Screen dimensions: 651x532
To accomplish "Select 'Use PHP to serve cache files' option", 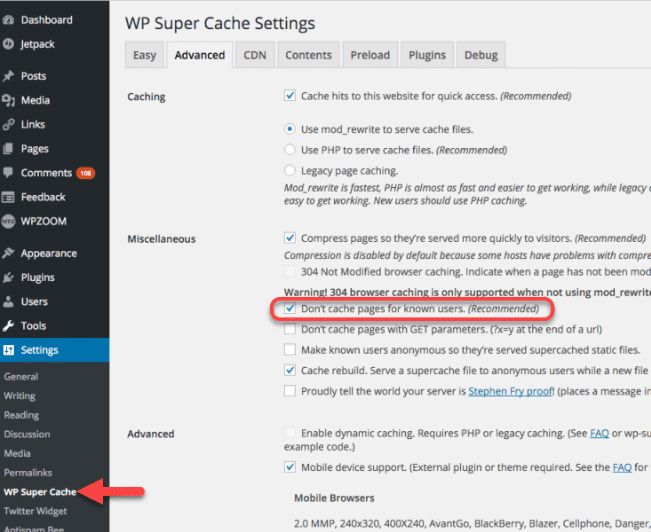I will 290,150.
